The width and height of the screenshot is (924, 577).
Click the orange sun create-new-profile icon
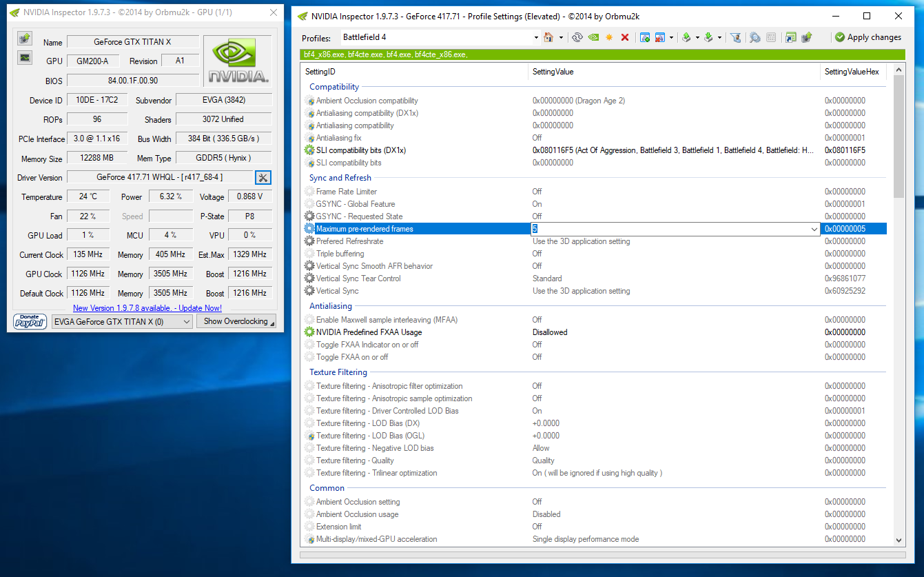(609, 37)
